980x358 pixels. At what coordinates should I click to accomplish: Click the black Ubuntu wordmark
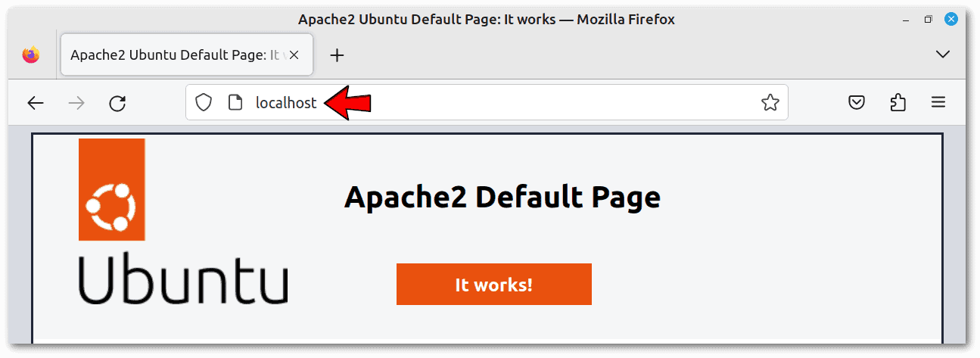point(182,279)
